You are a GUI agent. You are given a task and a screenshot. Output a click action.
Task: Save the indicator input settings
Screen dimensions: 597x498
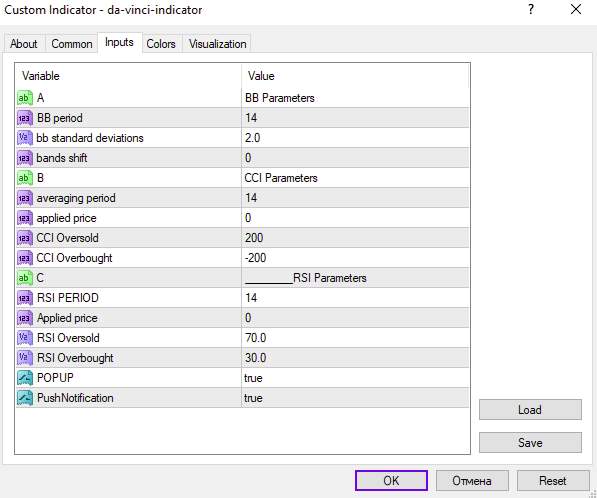pyautogui.click(x=530, y=442)
